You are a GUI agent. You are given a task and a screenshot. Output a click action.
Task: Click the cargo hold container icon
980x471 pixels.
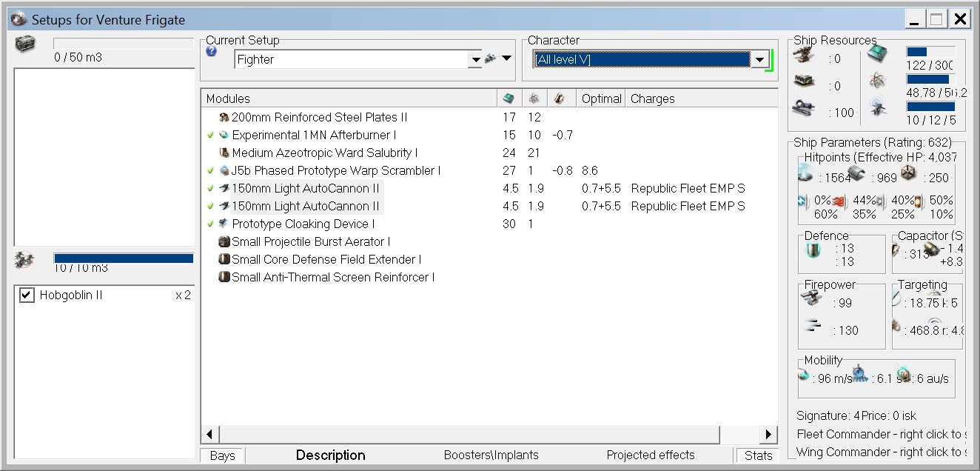[24, 44]
